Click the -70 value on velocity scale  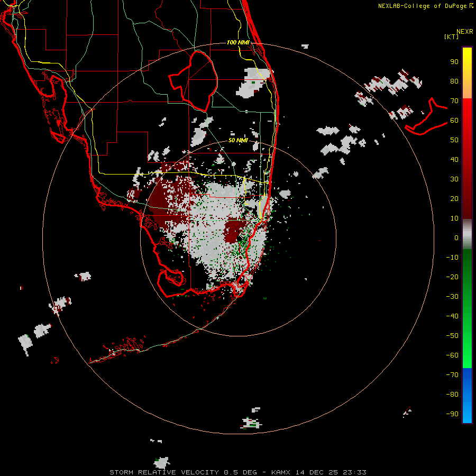[452, 374]
